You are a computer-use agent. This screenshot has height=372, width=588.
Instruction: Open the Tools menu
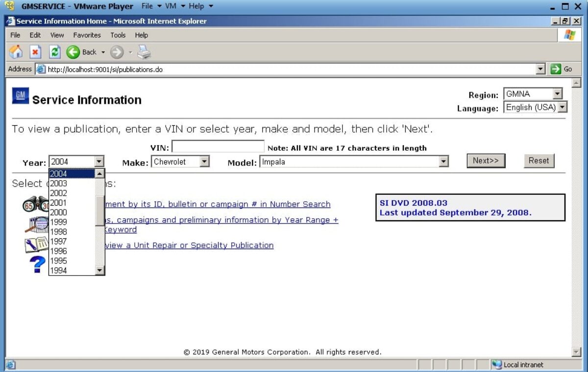point(118,35)
